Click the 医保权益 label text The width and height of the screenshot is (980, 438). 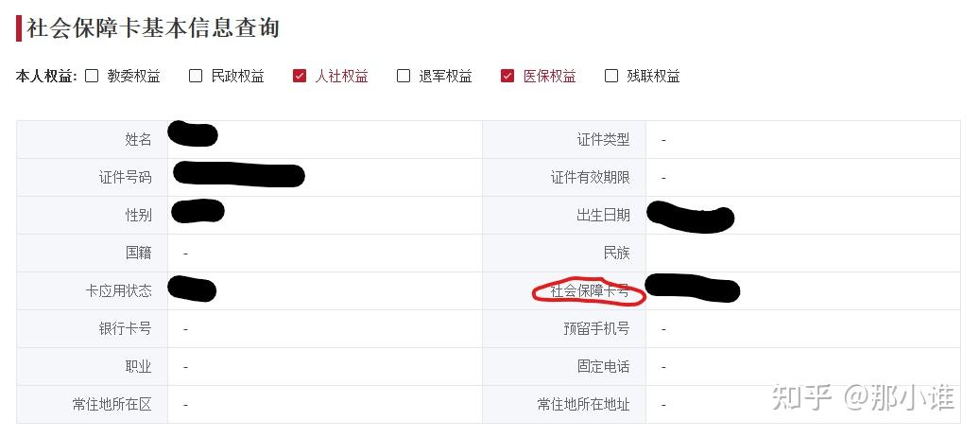(549, 77)
